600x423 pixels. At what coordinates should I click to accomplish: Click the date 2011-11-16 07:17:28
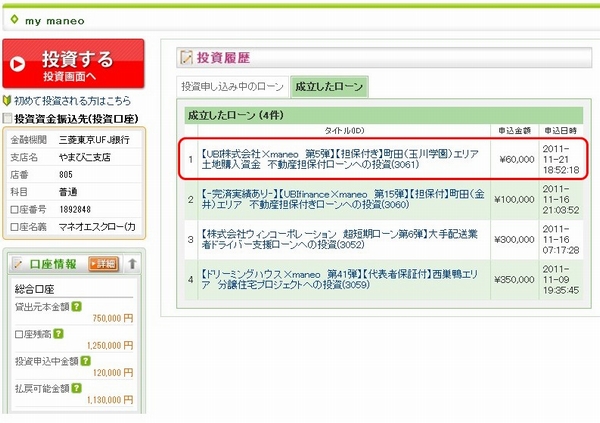tap(561, 240)
